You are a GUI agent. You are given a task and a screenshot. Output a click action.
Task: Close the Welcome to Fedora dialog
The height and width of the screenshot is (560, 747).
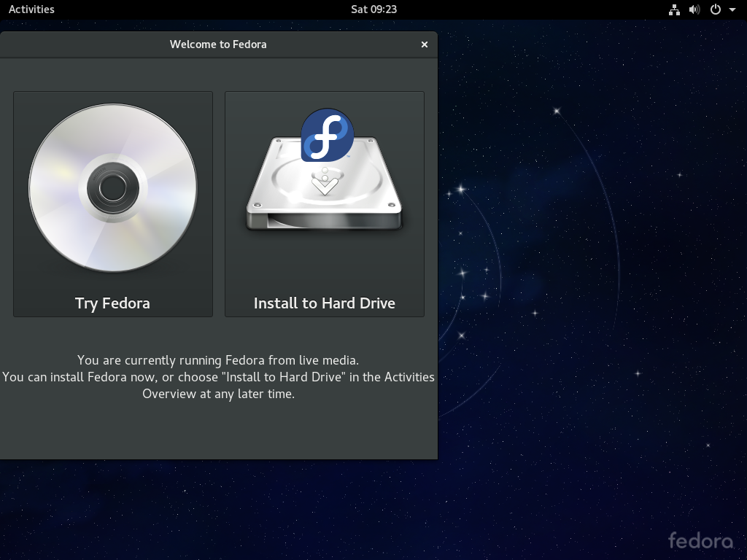(x=425, y=44)
